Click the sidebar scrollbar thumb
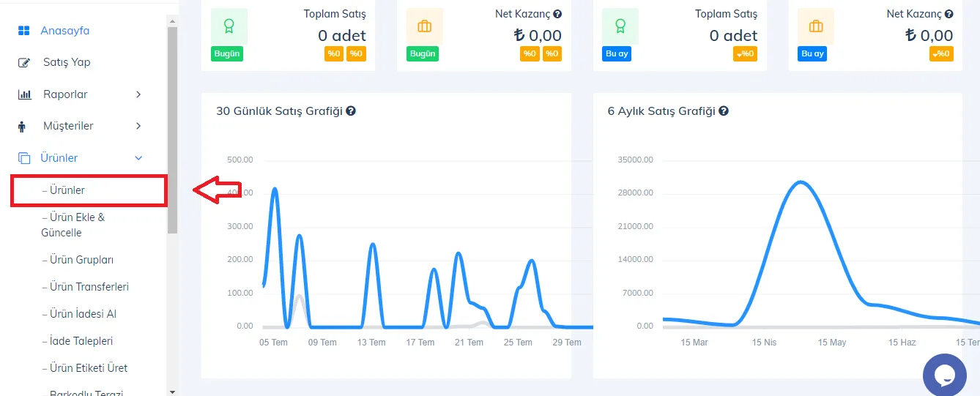 coord(173,130)
